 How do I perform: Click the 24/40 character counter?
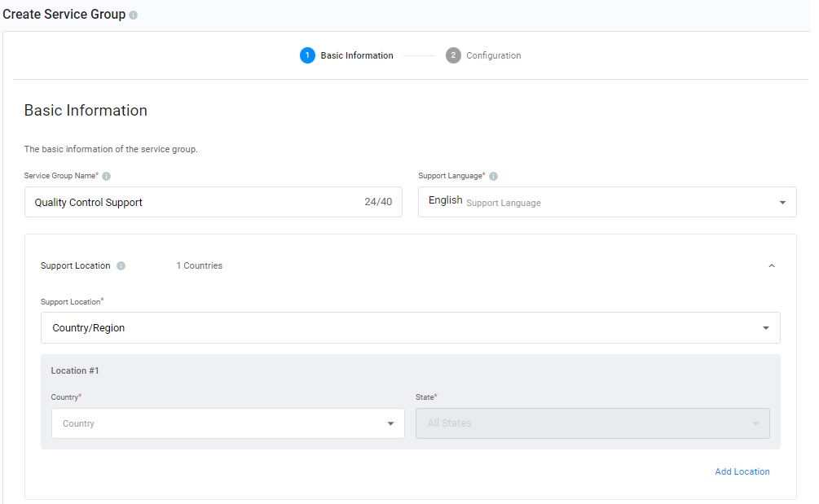378,202
